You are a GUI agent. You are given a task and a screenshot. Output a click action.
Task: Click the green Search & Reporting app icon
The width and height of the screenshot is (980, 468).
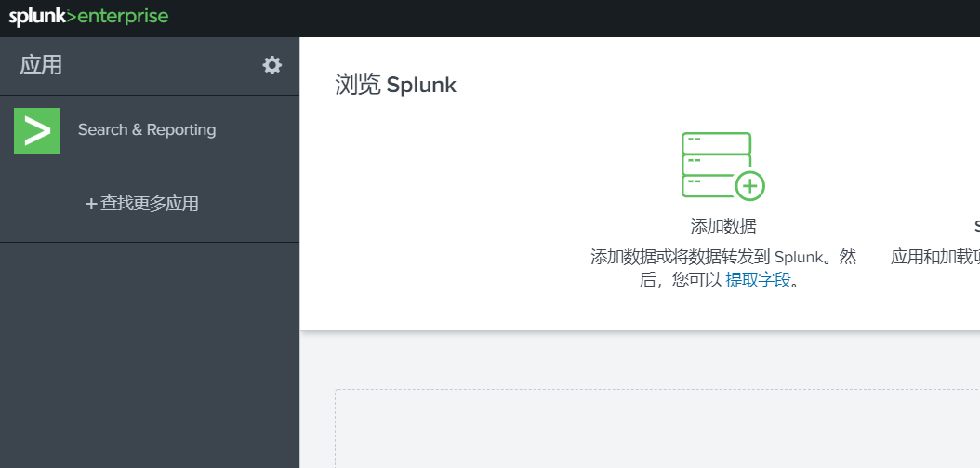(37, 131)
